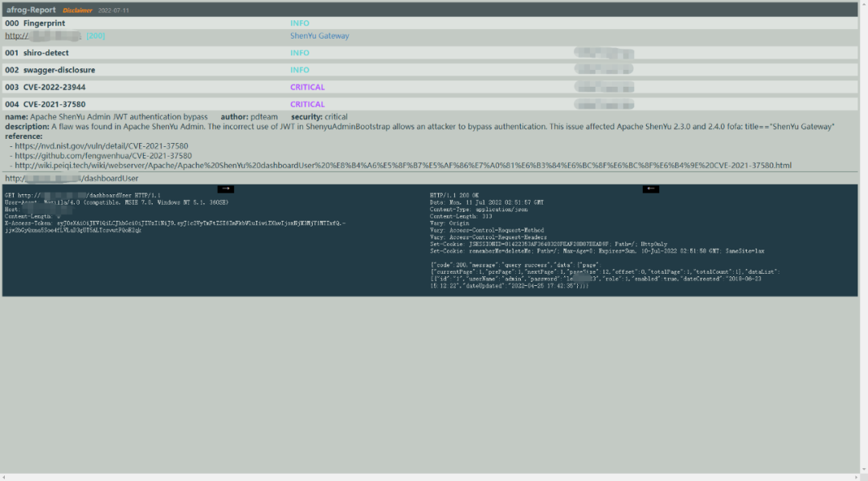Click the X-Access-Token request header line
This screenshot has width=868, height=481.
175,226
